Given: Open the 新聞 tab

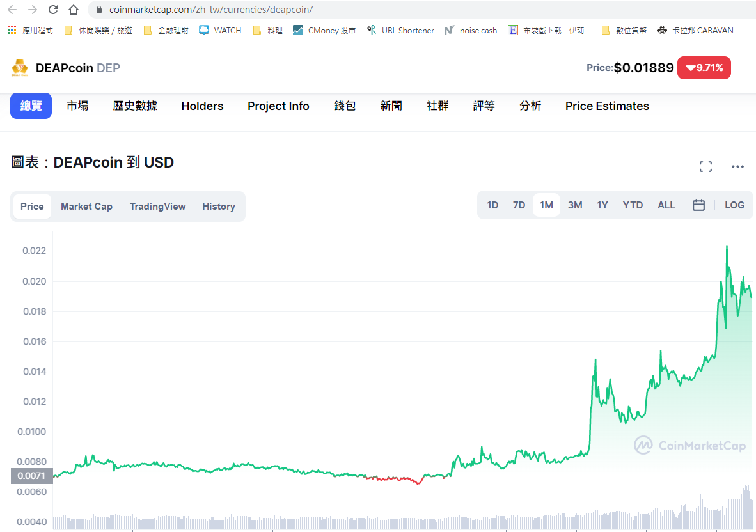Looking at the screenshot, I should pos(391,106).
